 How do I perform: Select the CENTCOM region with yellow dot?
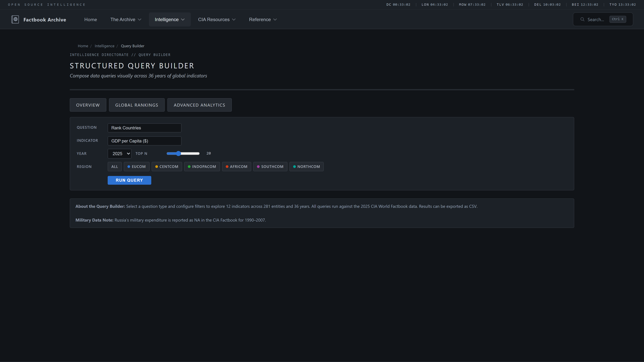coord(167,167)
